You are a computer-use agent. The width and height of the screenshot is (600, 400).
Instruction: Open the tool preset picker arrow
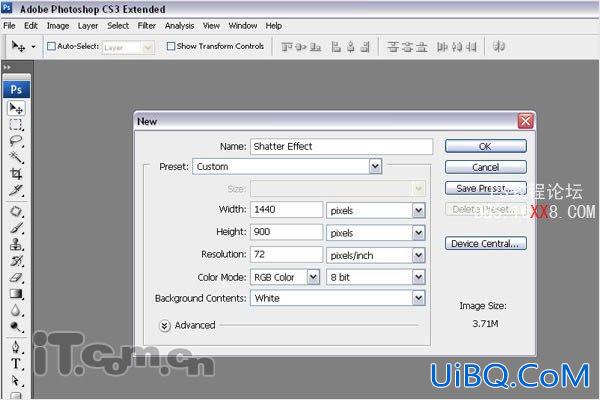tap(33, 47)
